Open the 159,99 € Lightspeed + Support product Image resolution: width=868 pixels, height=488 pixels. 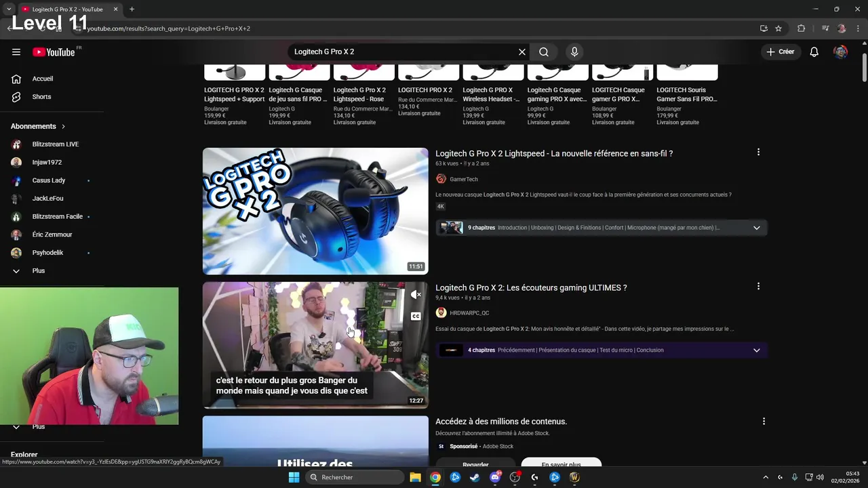(235, 96)
